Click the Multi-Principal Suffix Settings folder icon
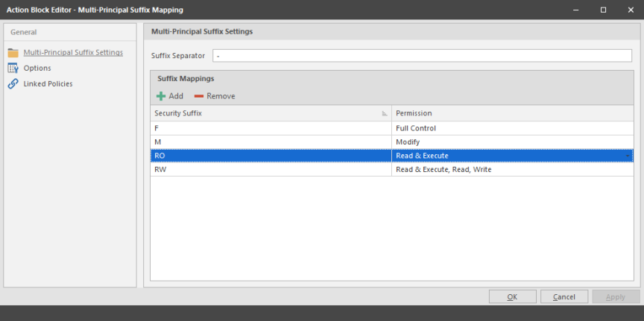The image size is (644, 321). pyautogui.click(x=13, y=53)
